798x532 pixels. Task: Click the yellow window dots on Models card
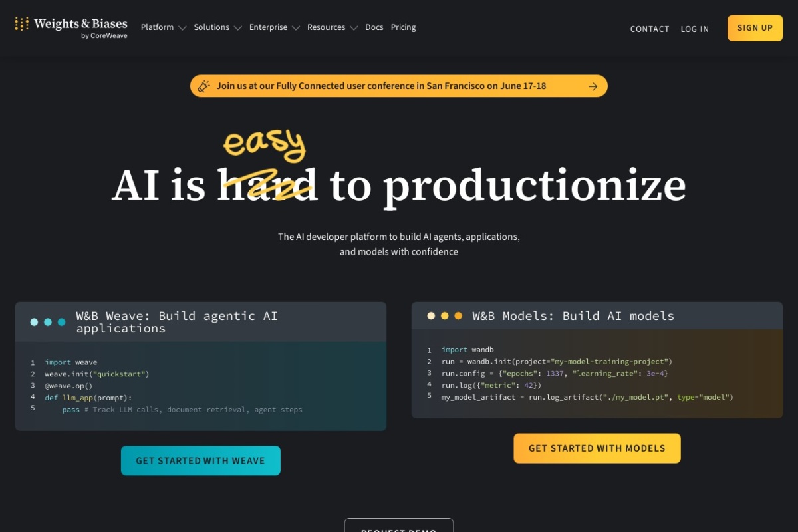point(444,316)
